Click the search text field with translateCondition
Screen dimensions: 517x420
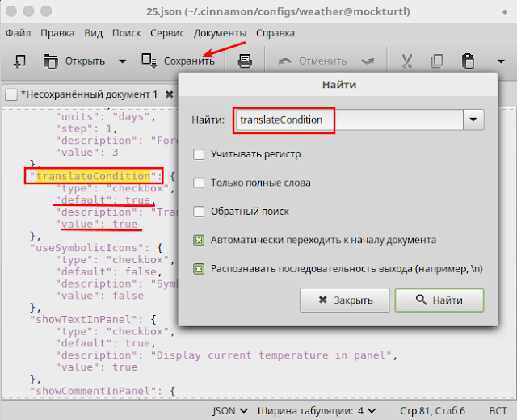[x=350, y=120]
